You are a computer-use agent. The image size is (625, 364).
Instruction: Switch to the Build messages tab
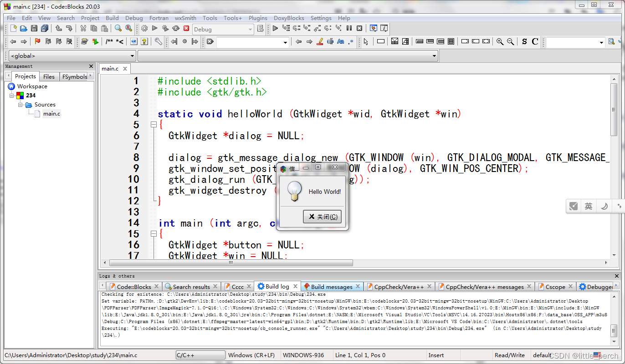[332, 286]
